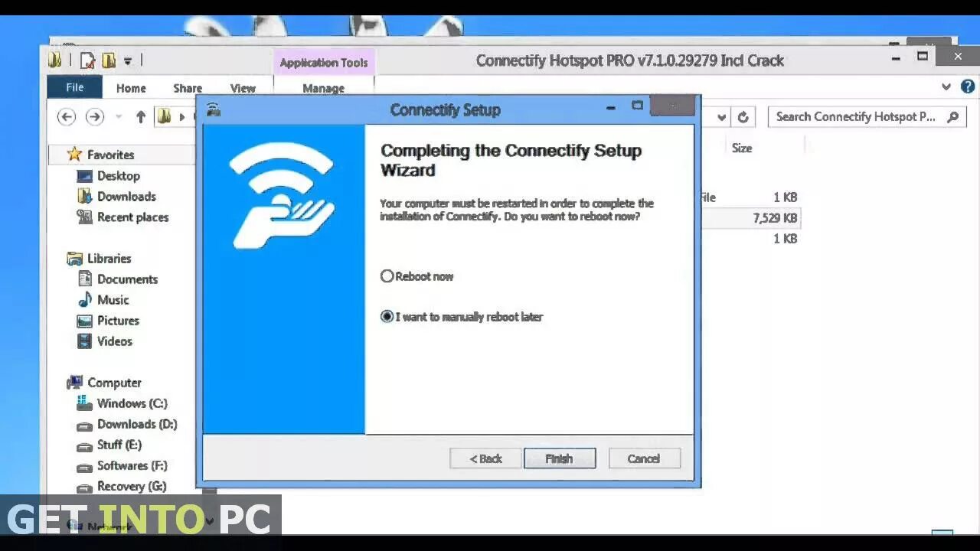Screen dimensions: 980x551
Task: Click the Computer icon in navigation pane
Action: 75,382
